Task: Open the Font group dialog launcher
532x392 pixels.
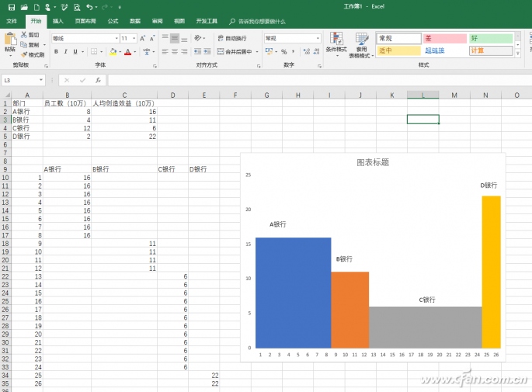Action: [155, 66]
